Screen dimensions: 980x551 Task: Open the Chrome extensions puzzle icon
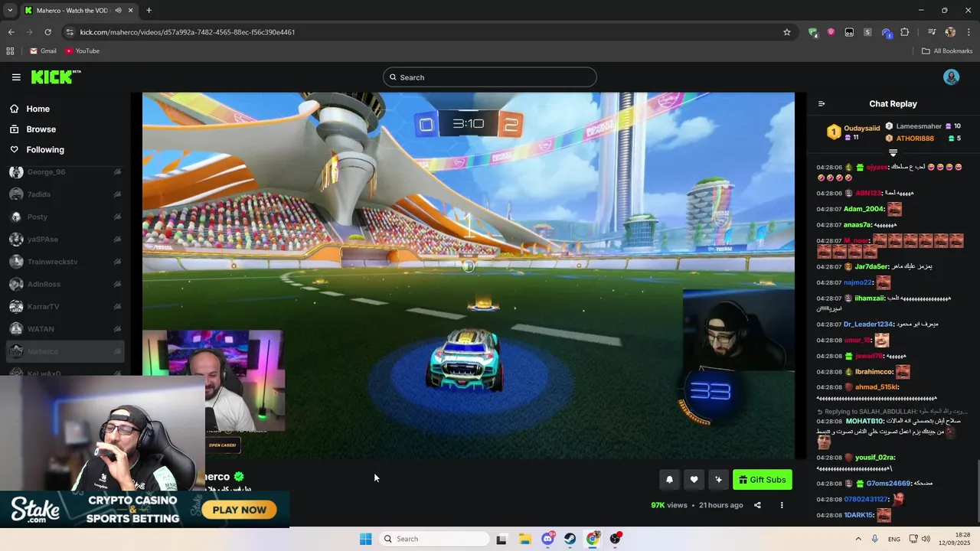coord(905,32)
